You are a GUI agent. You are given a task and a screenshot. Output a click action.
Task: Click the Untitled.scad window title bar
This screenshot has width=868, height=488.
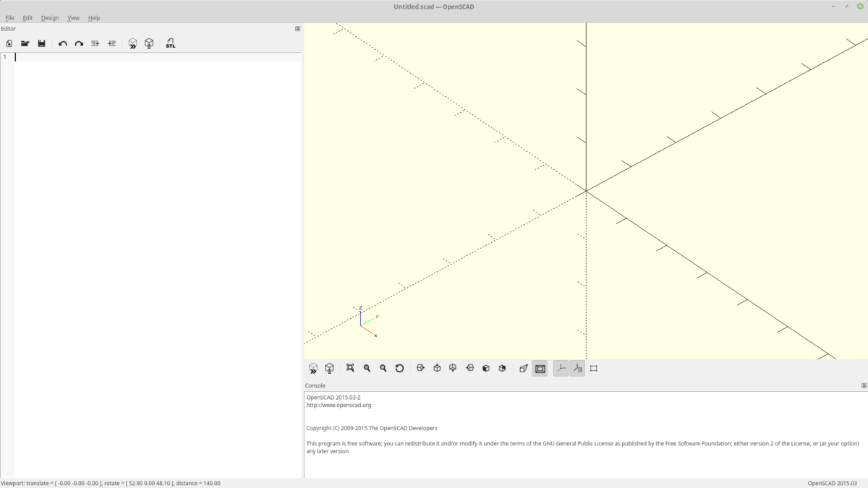434,7
